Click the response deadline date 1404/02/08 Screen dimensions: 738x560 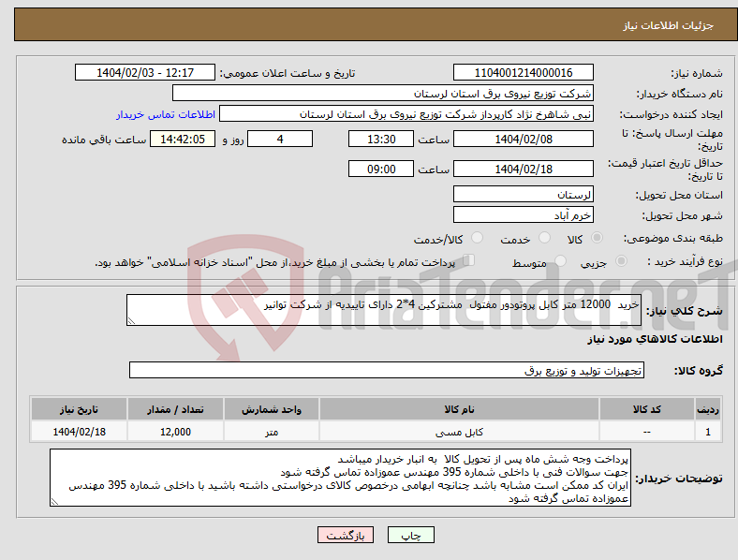523,140
